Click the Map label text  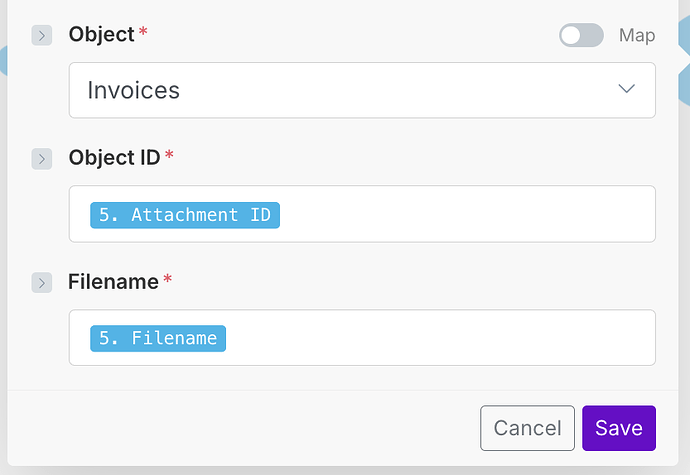(637, 36)
